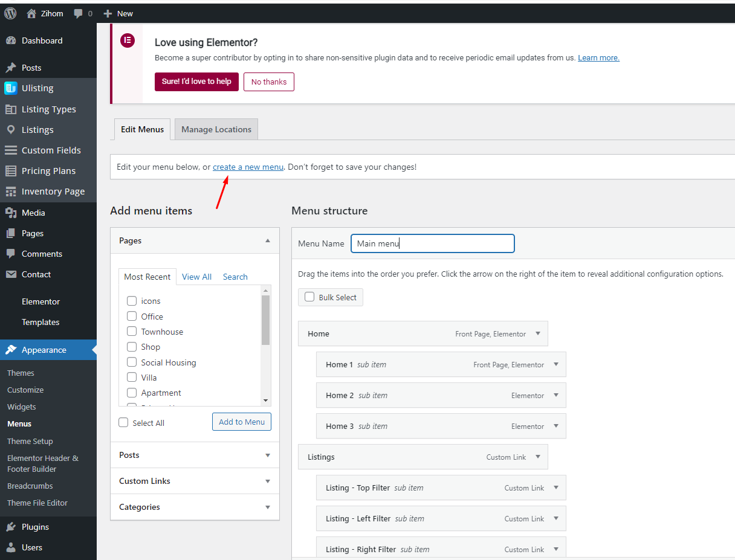Open Media via its sidebar icon
735x560 pixels.
[x=11, y=213]
